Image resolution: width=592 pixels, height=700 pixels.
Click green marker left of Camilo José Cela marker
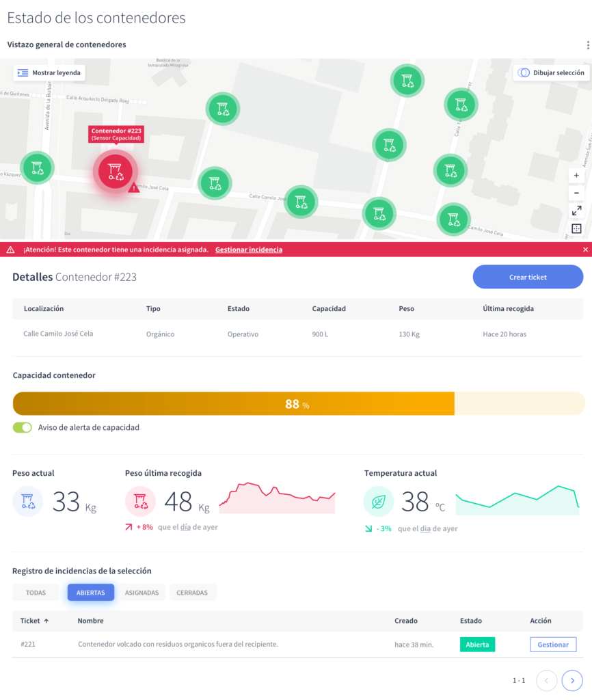click(x=379, y=214)
